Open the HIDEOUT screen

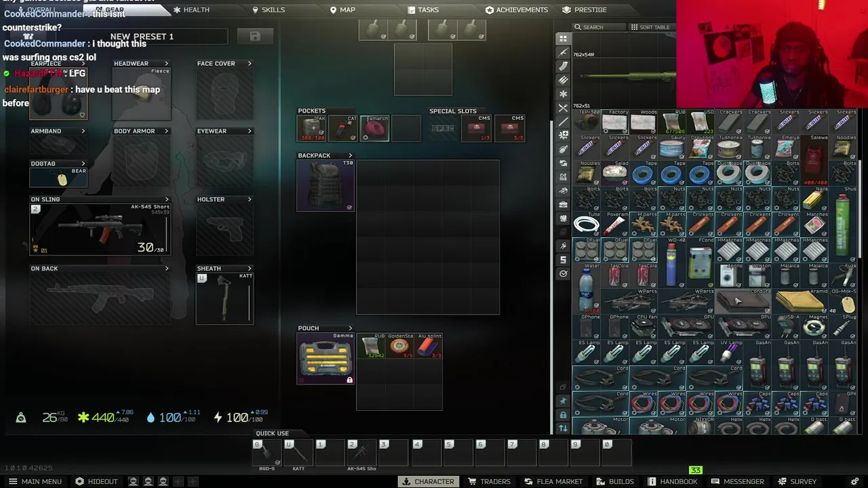[96, 481]
